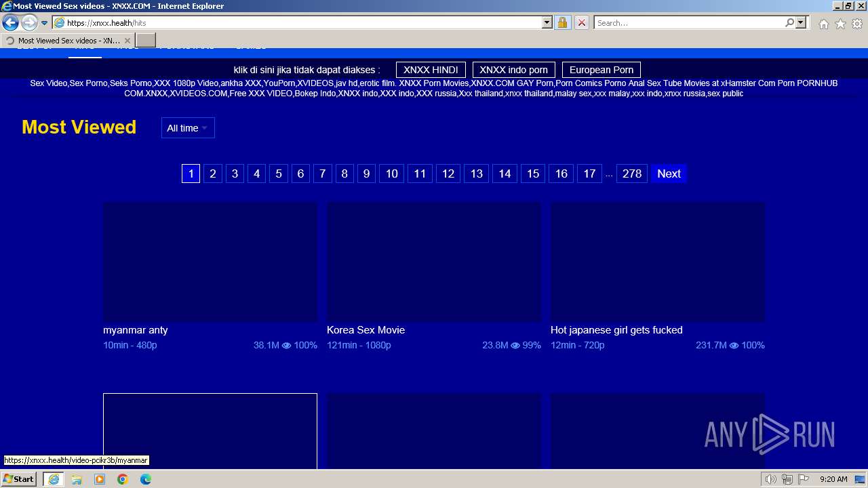Image resolution: width=868 pixels, height=488 pixels.
Task: Click the IE forward arrow button
Action: point(29,23)
